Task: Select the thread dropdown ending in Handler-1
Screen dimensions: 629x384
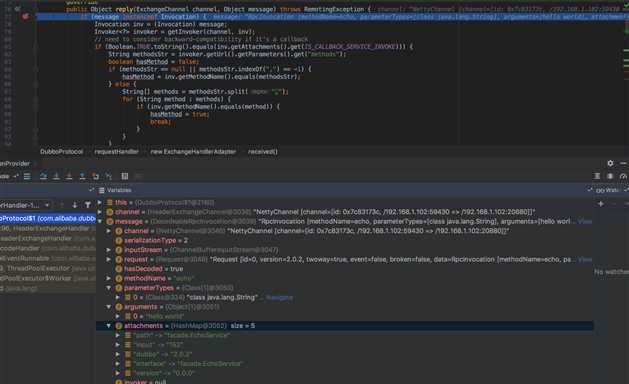Action: [25, 205]
